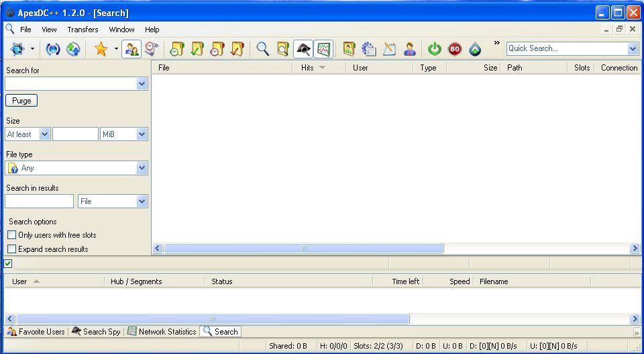Sort transfers by Hub / Segments column

point(154,281)
